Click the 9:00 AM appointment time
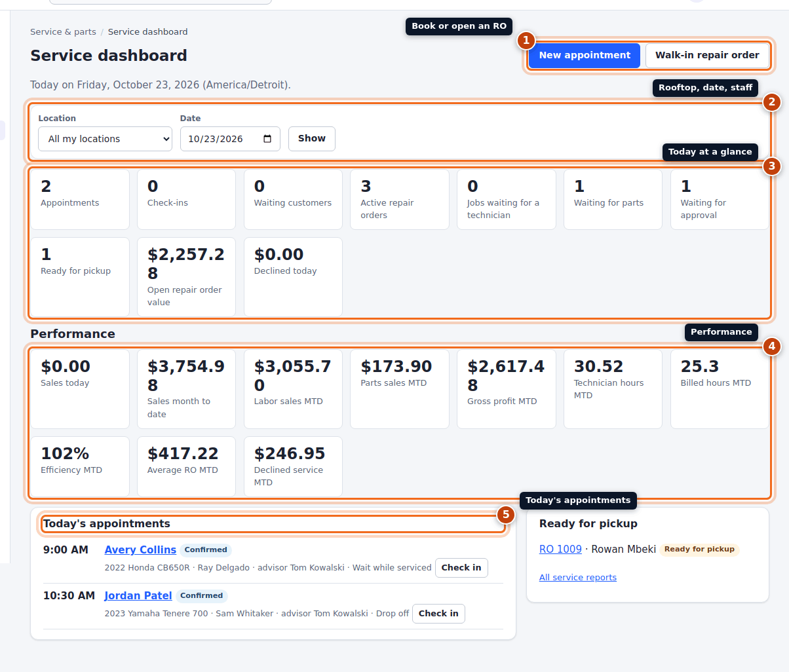789x672 pixels. [66, 550]
